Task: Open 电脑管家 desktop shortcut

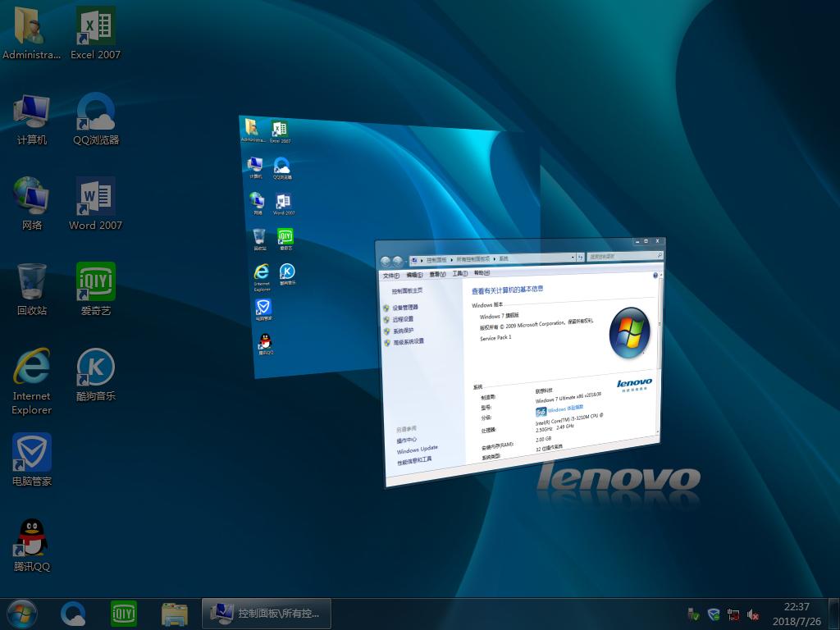Action: [x=31, y=453]
